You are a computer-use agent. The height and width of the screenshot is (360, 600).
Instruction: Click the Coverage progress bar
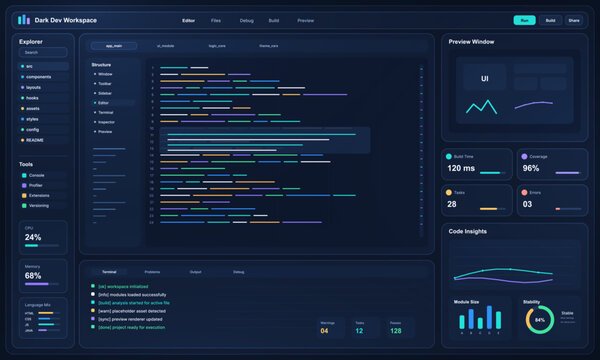pos(568,173)
